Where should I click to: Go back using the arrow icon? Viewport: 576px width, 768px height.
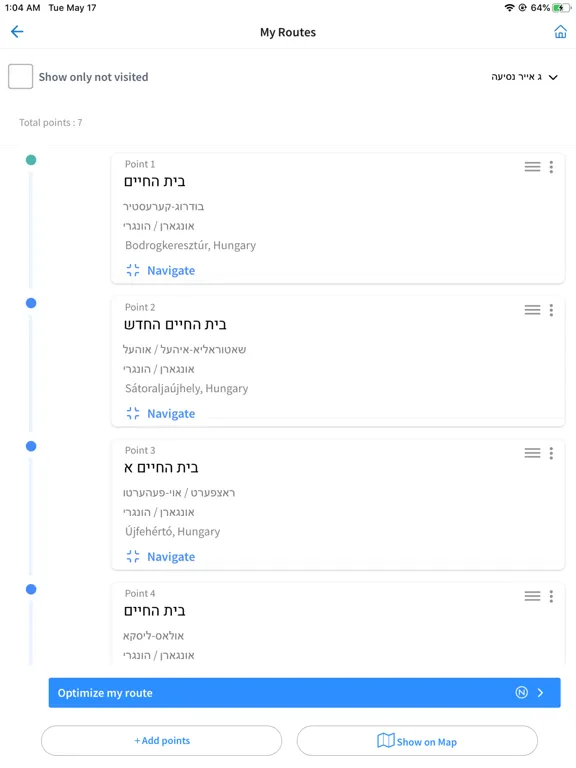click(17, 32)
